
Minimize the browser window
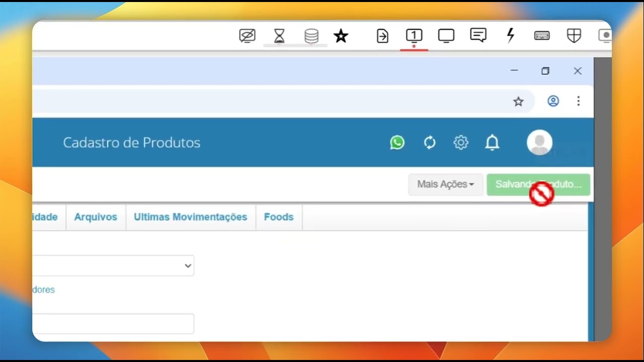pyautogui.click(x=514, y=71)
